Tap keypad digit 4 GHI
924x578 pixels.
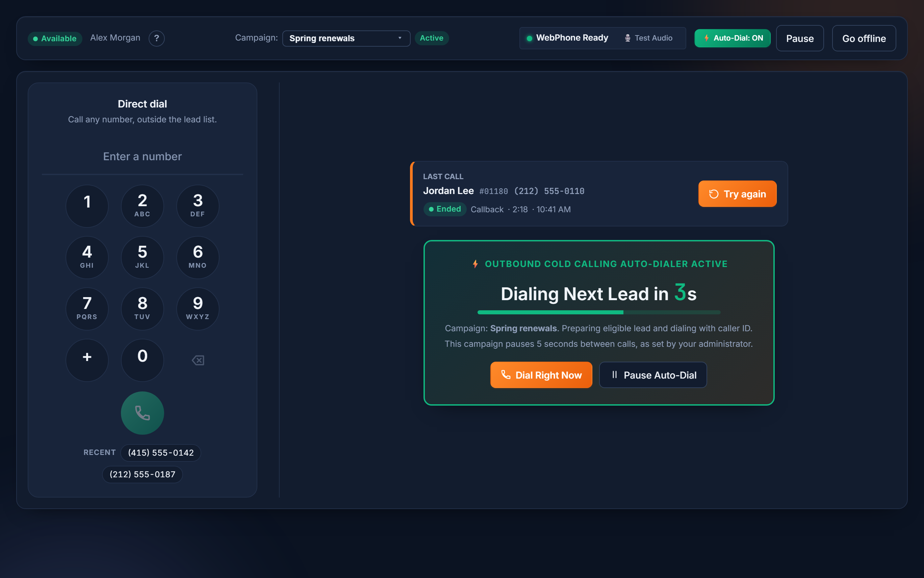tap(87, 257)
